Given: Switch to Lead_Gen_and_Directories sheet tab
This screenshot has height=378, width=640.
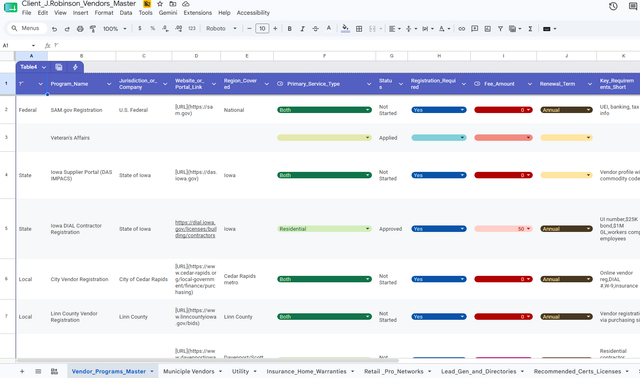Looking at the screenshot, I should tap(478, 371).
